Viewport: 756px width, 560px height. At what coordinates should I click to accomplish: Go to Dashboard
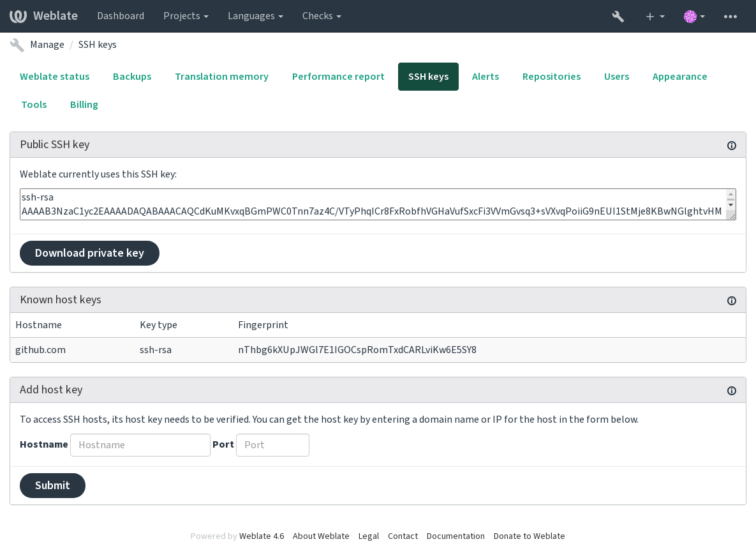tap(121, 16)
